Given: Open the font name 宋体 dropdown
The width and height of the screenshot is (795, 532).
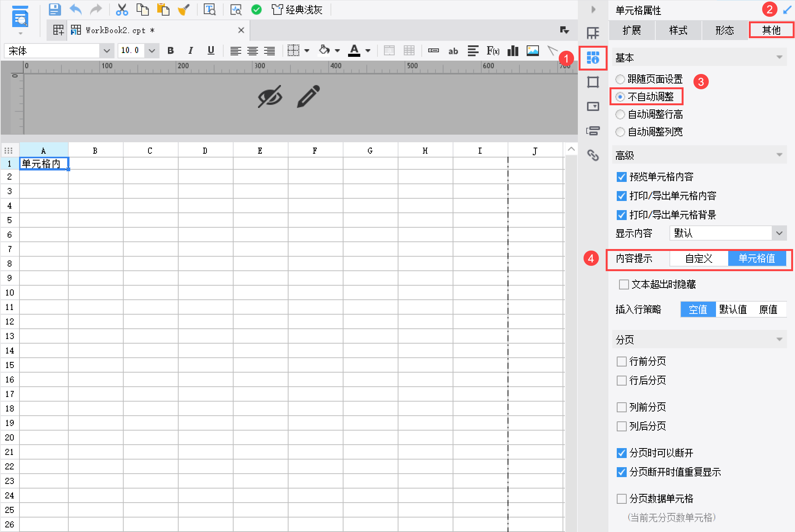Looking at the screenshot, I should (x=106, y=51).
